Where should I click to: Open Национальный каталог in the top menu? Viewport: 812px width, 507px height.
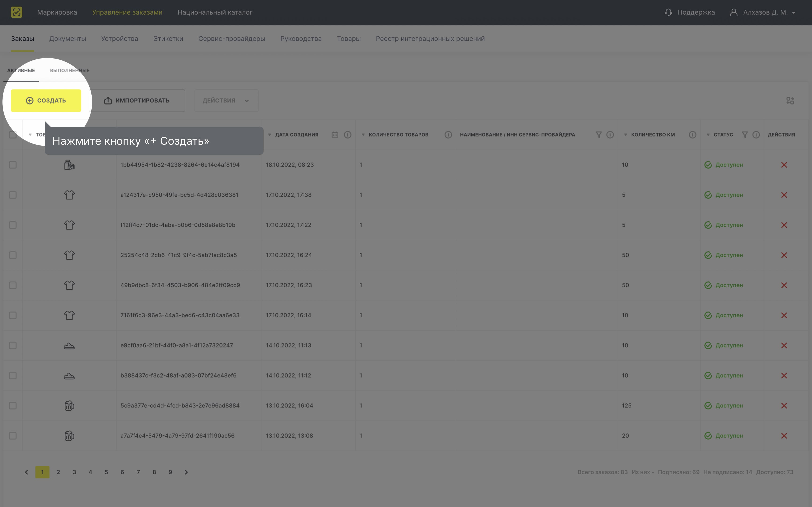pos(215,12)
